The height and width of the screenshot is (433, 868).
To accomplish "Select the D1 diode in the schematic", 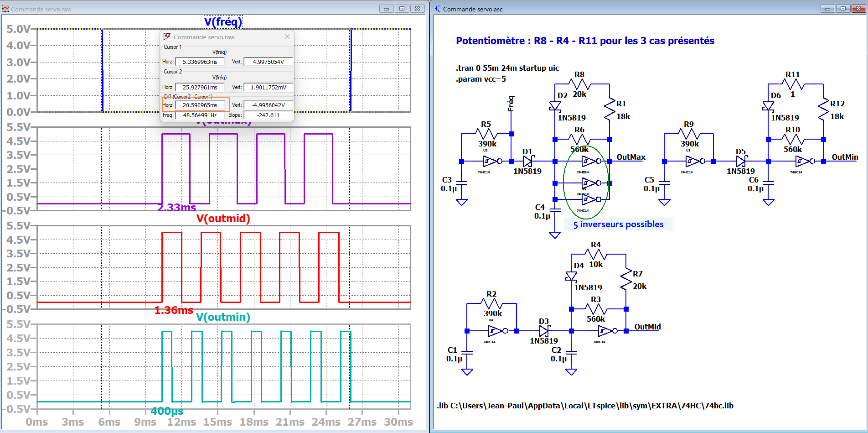I will point(528,161).
